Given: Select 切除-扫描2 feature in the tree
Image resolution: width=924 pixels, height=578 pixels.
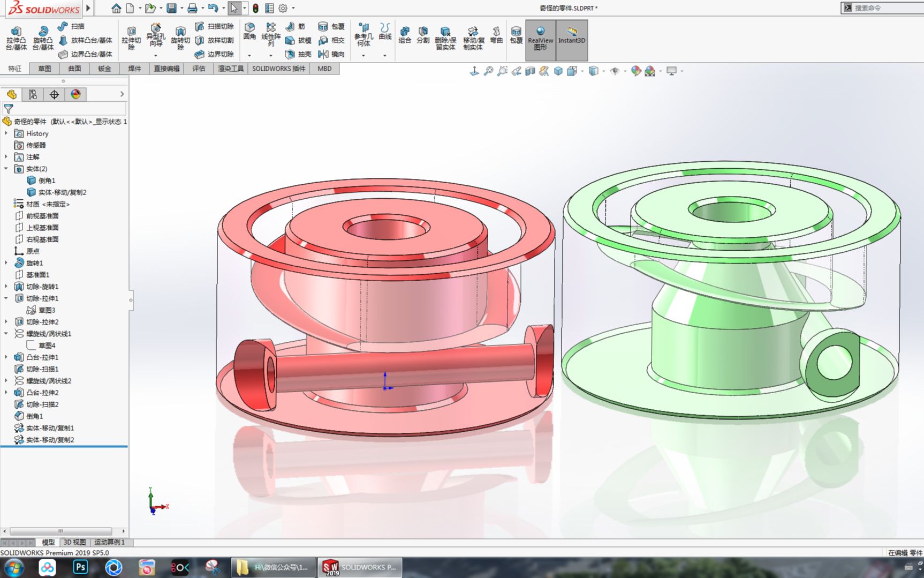Looking at the screenshot, I should 36,404.
